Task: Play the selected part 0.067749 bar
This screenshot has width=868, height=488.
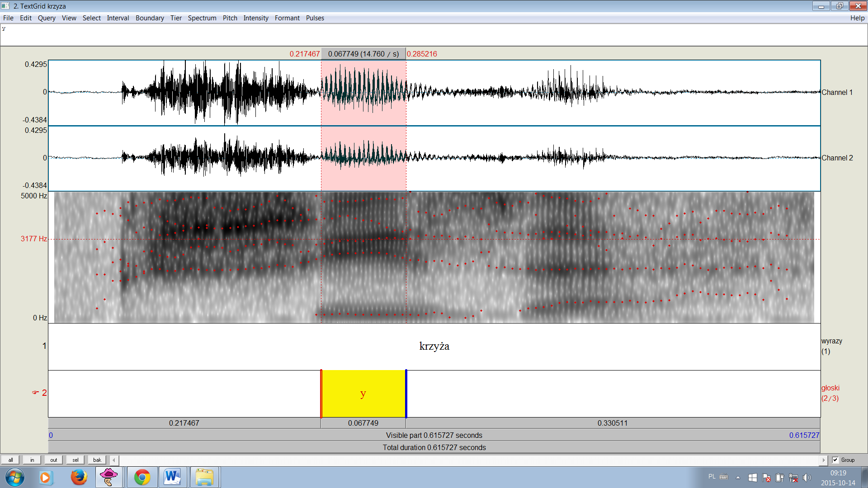Action: pos(363,423)
